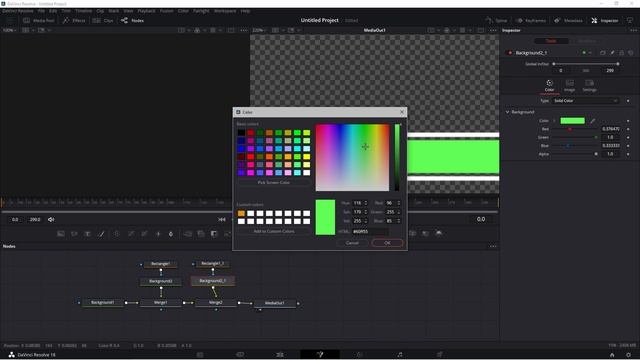Open the Workspace menu
Image resolution: width=640 pixels, height=360 pixels.
(x=225, y=11)
